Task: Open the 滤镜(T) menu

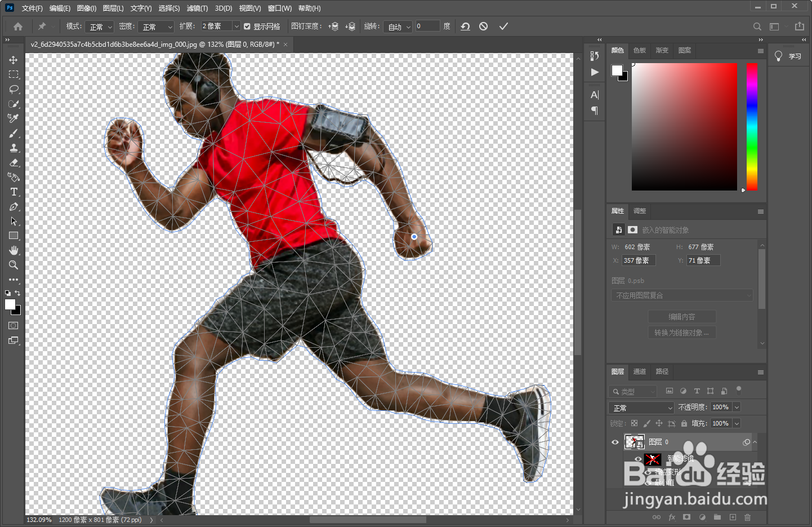Action: coord(197,8)
